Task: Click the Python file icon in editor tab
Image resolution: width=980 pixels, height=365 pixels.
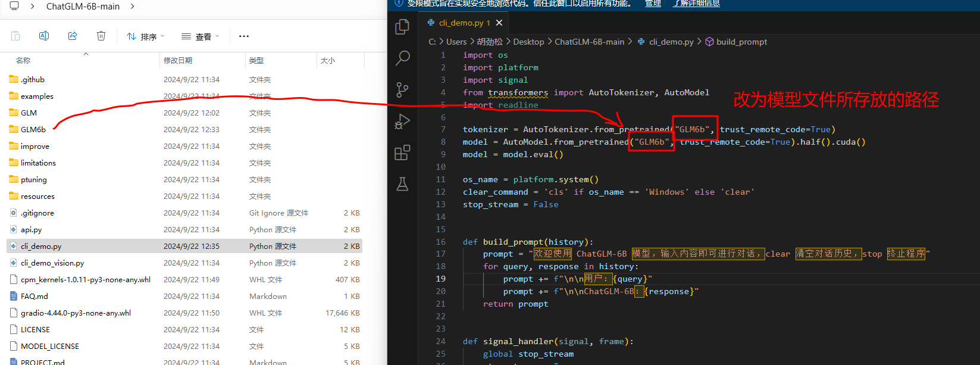Action: tap(431, 23)
